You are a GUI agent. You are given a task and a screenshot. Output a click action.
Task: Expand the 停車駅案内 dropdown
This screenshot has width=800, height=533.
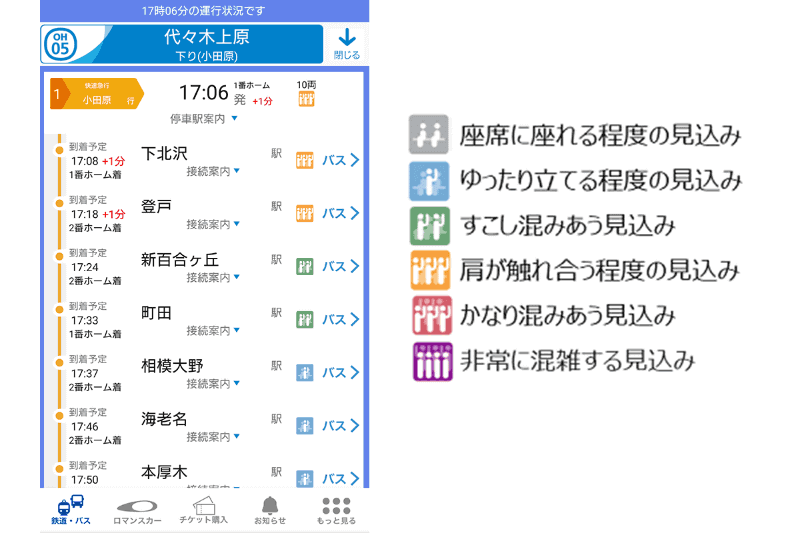(204, 119)
